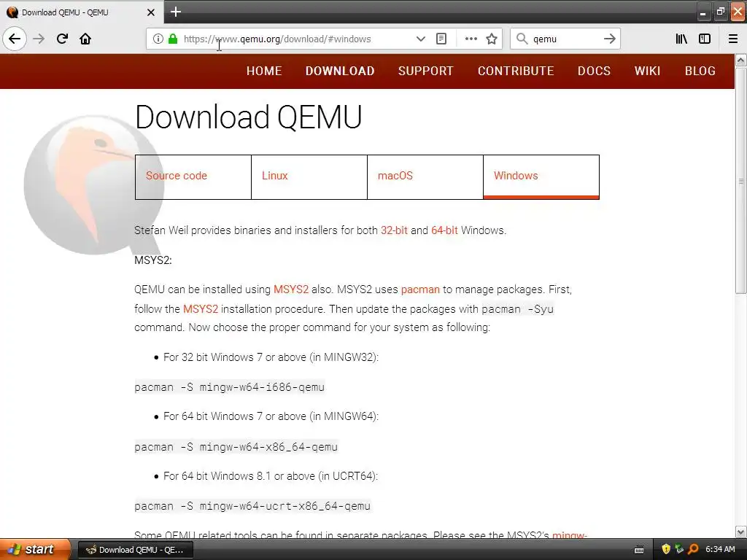Click the on-screen keyboard tray icon
This screenshot has height=560, width=747.
pos(639,550)
